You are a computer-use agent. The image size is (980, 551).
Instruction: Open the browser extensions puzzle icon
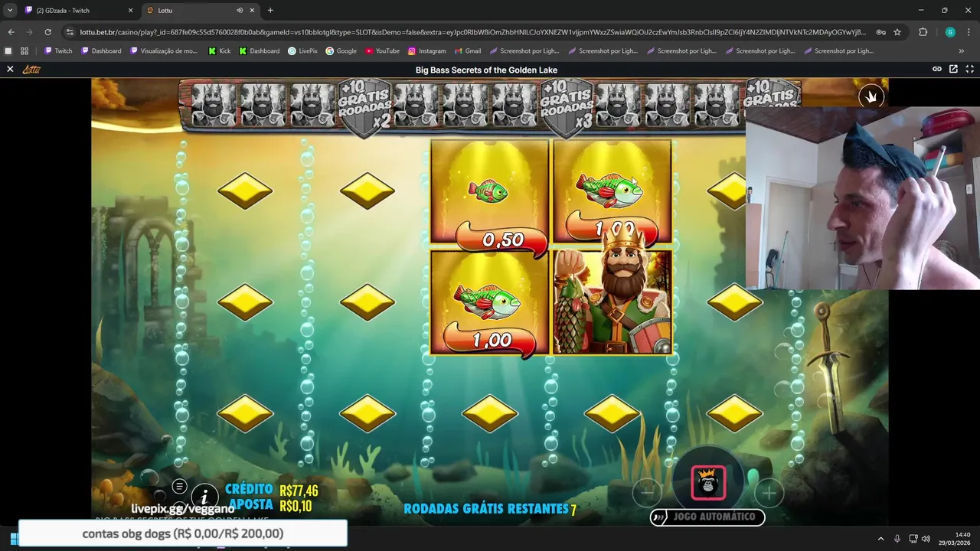click(x=923, y=32)
